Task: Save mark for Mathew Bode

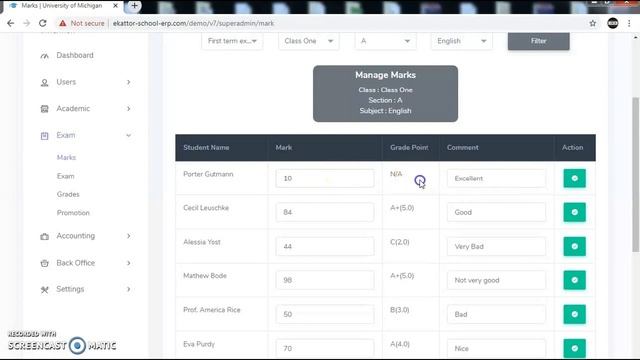Action: click(574, 280)
